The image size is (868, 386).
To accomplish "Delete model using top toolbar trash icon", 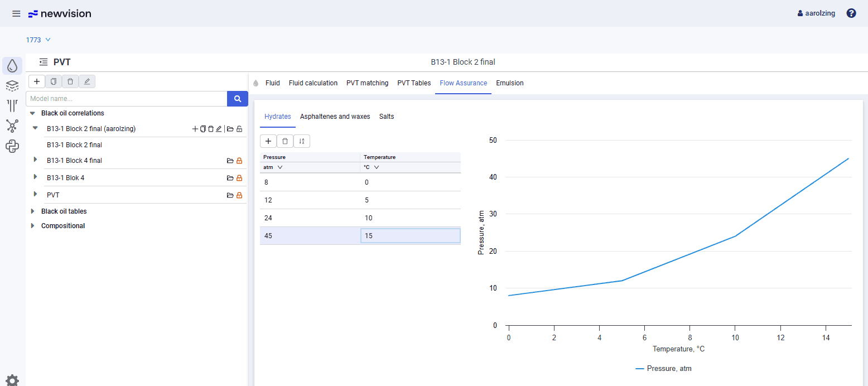I will point(70,81).
